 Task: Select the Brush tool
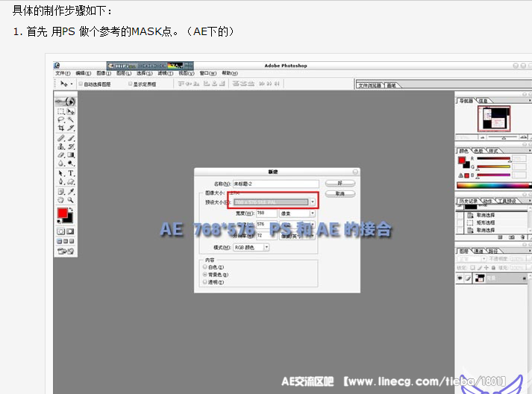71,138
